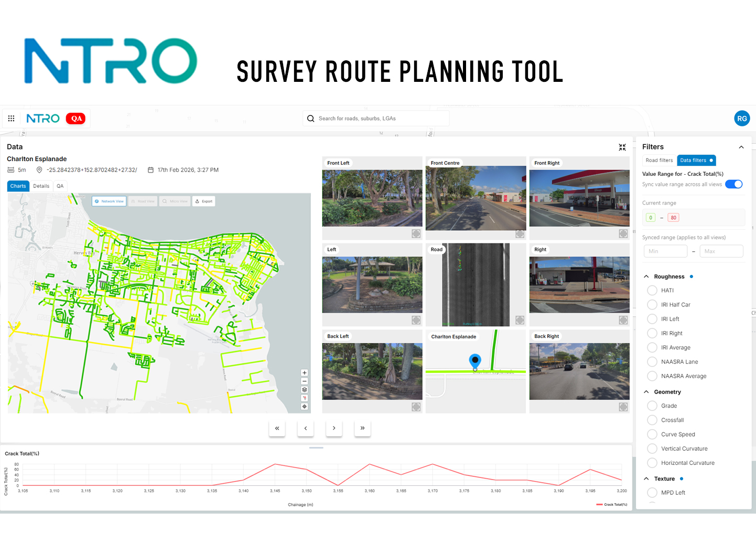This screenshot has width=756, height=542.
Task: Expand the Front Right image fullscreen
Action: [623, 233]
